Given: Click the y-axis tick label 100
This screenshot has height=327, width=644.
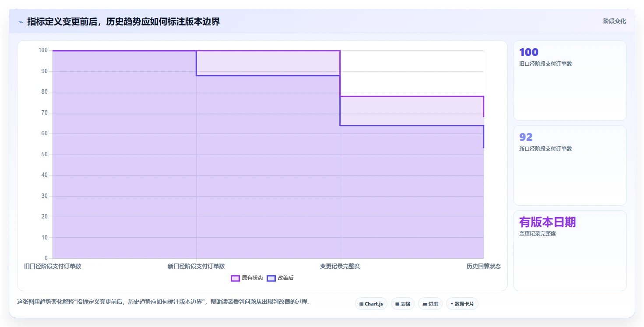Looking at the screenshot, I should coord(43,50).
